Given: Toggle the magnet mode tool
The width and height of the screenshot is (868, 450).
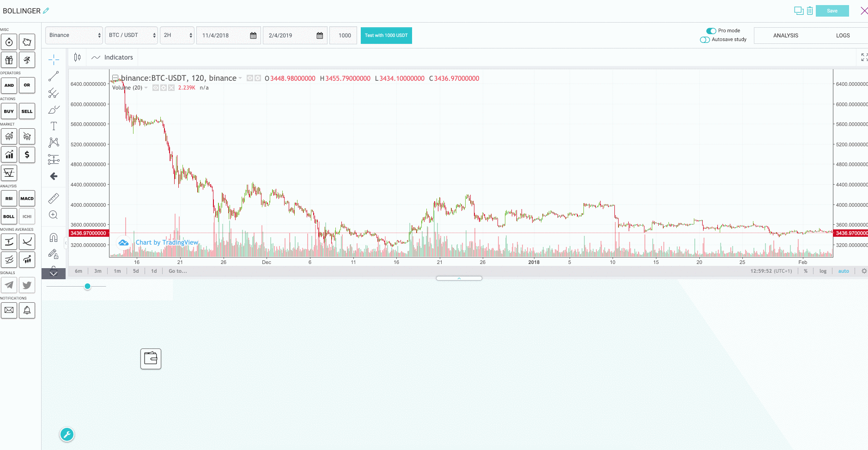Looking at the screenshot, I should (54, 238).
